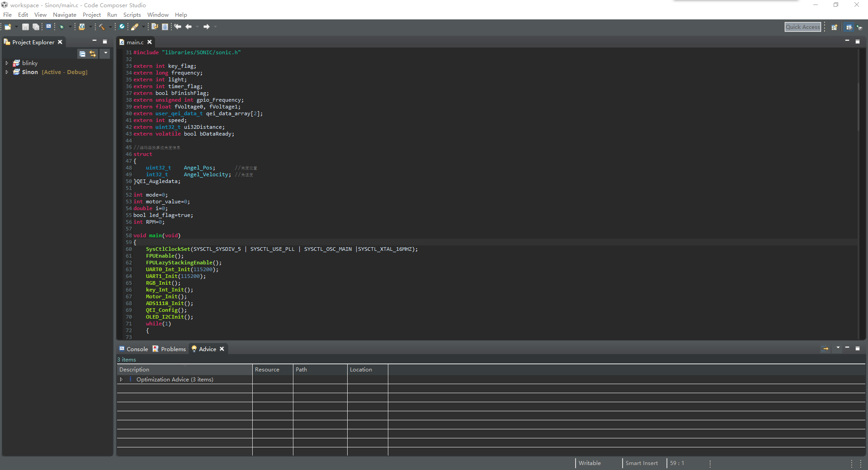
Task: Open the Debug launch dropdown arrow
Action: (70, 27)
